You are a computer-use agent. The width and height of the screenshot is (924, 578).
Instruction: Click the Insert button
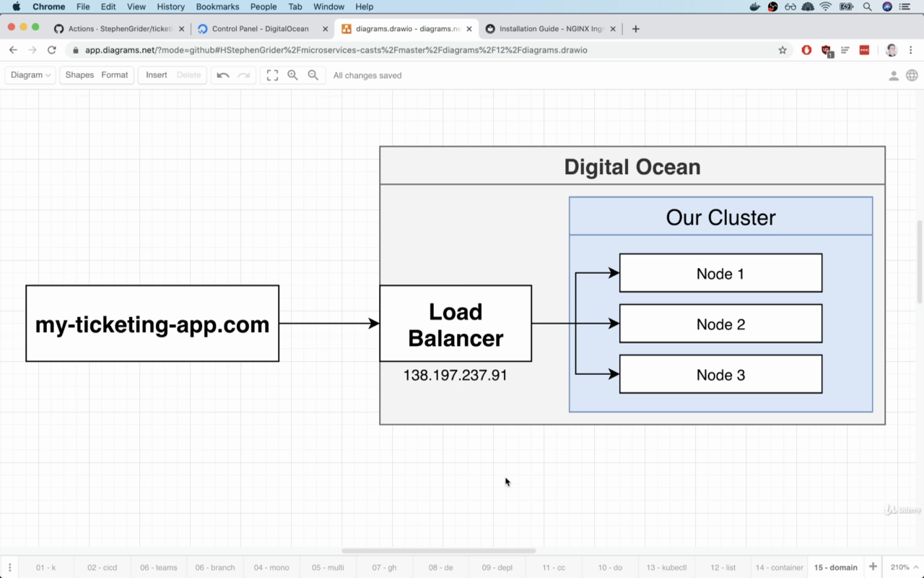(157, 75)
